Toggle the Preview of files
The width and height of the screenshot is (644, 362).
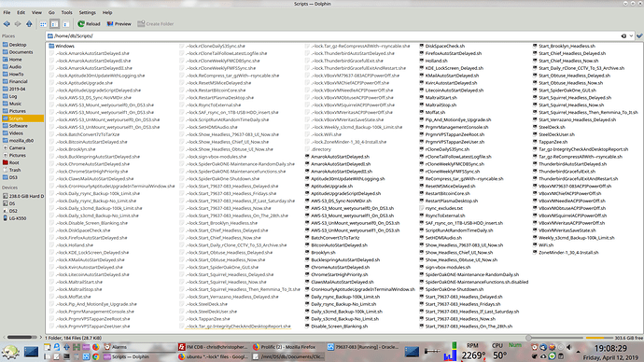119,24
